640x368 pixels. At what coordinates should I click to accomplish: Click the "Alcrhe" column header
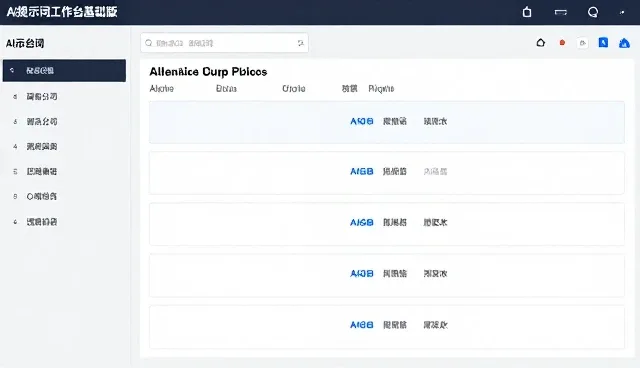coord(162,89)
